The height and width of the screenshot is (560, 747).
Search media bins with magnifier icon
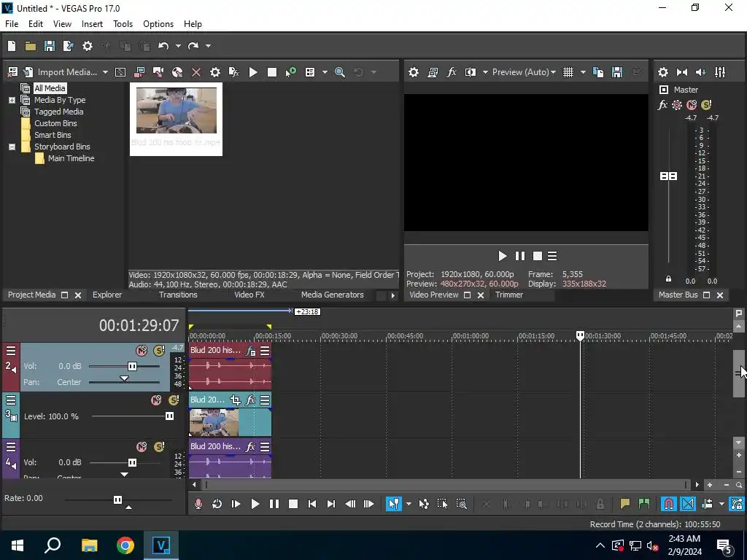click(340, 72)
